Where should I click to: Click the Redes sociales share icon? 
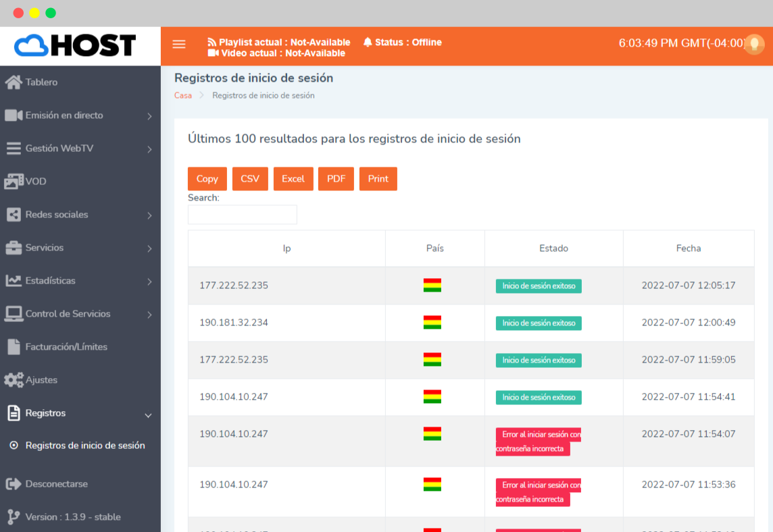click(x=14, y=214)
